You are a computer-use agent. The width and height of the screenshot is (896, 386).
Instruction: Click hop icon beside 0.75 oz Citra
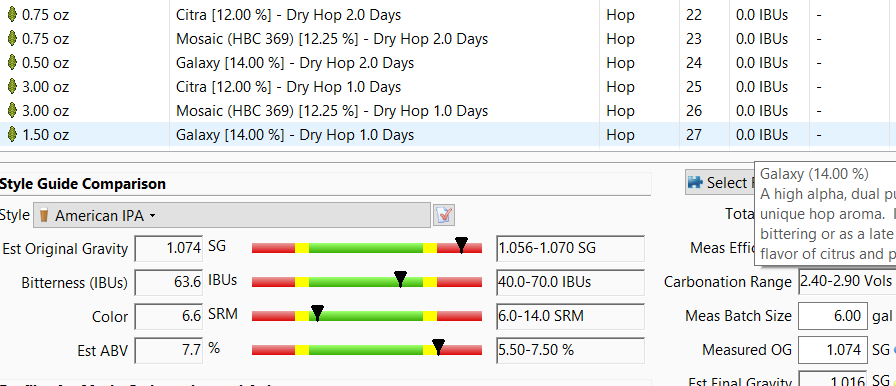tap(11, 15)
